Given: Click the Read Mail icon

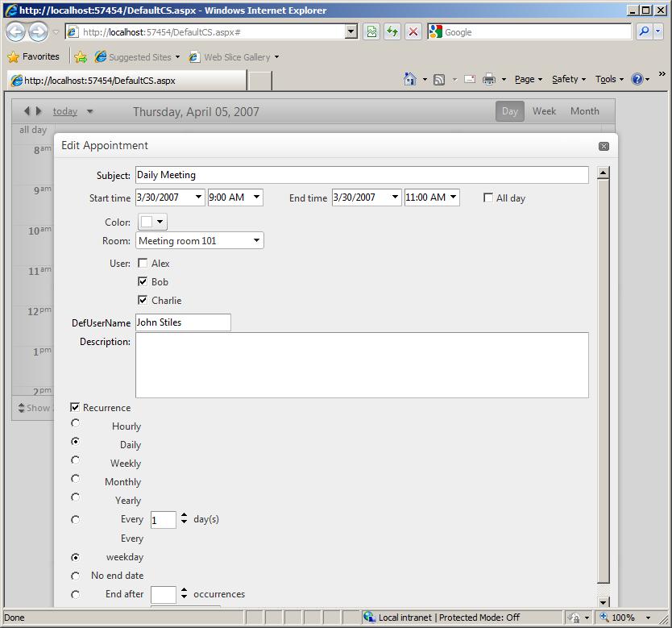Looking at the screenshot, I should click(470, 79).
